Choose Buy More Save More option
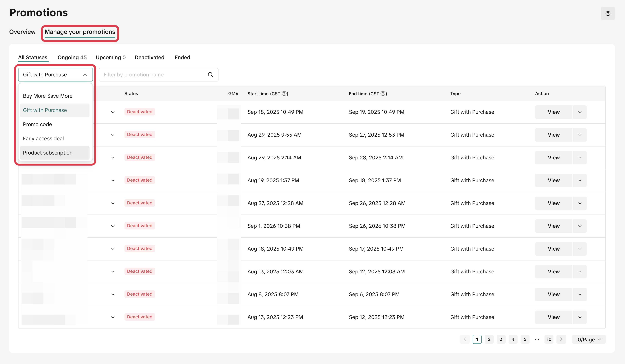This screenshot has height=364, width=625. pos(48,96)
